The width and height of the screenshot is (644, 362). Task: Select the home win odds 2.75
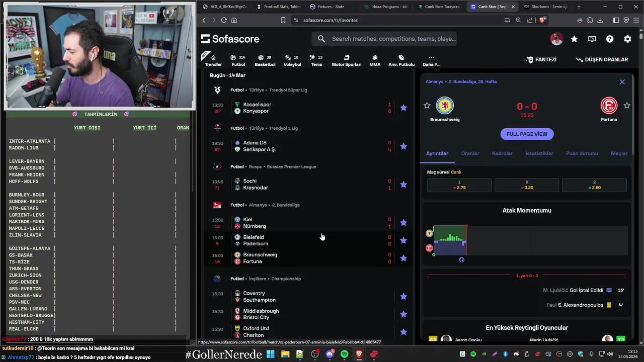coord(459,185)
